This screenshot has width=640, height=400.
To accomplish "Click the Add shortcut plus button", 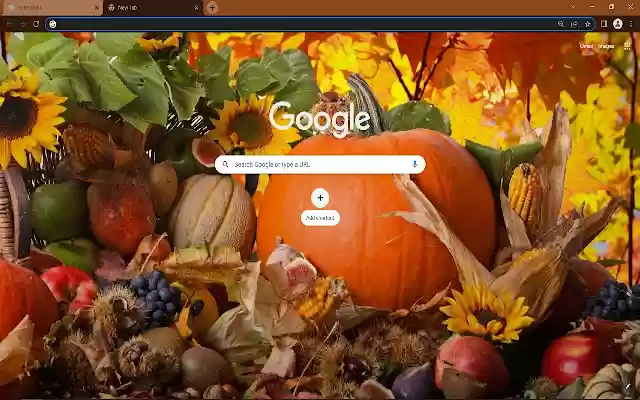I will [320, 198].
